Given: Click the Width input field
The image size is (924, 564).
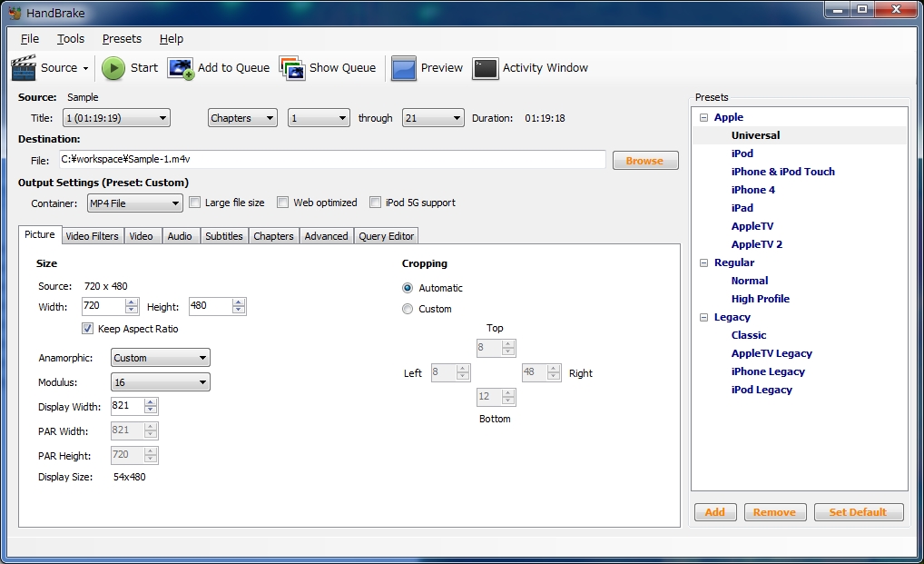Looking at the screenshot, I should pyautogui.click(x=103, y=306).
